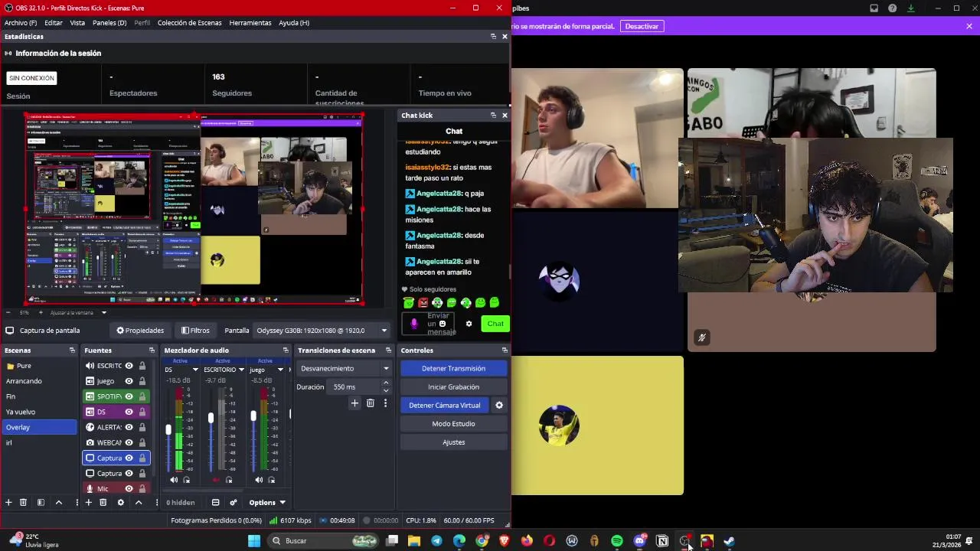
Task: Add a new scene with the plus icon under Escenas
Action: 8,502
